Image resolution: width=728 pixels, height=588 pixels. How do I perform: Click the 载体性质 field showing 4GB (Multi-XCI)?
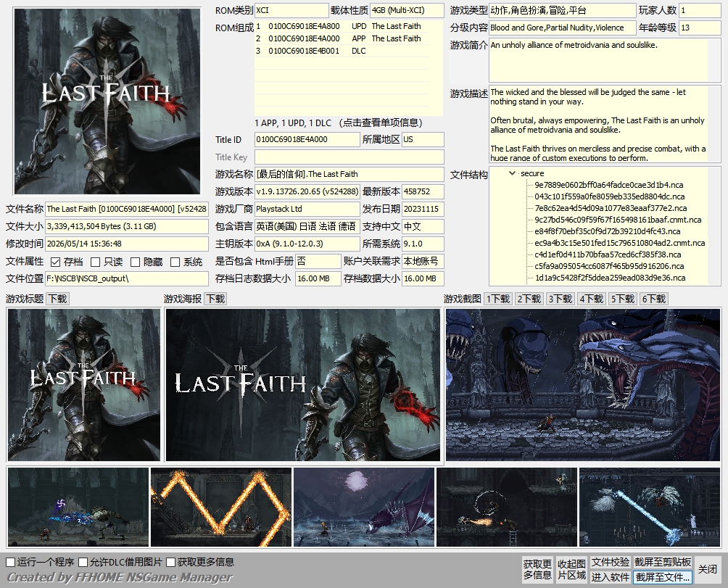coord(407,10)
